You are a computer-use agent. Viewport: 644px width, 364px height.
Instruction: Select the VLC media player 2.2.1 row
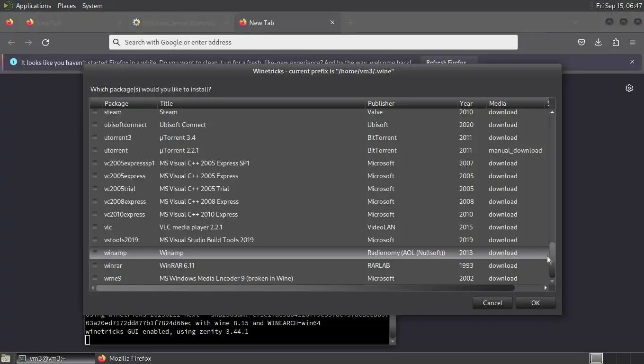(x=318, y=227)
